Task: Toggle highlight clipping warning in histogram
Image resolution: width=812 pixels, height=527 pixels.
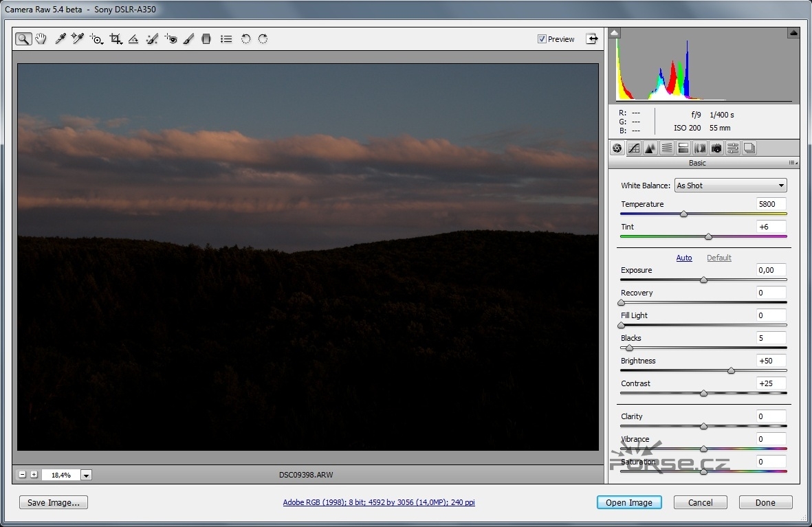Action: point(793,33)
